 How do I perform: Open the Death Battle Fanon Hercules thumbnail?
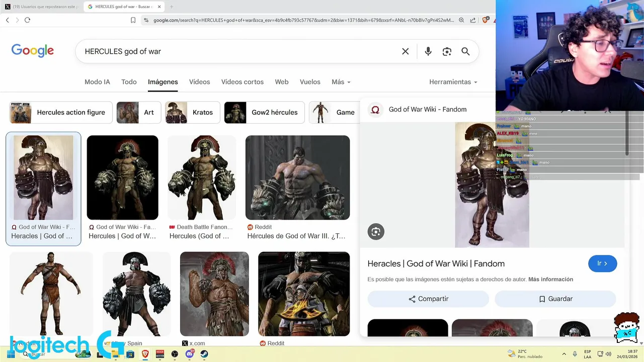coord(202,177)
